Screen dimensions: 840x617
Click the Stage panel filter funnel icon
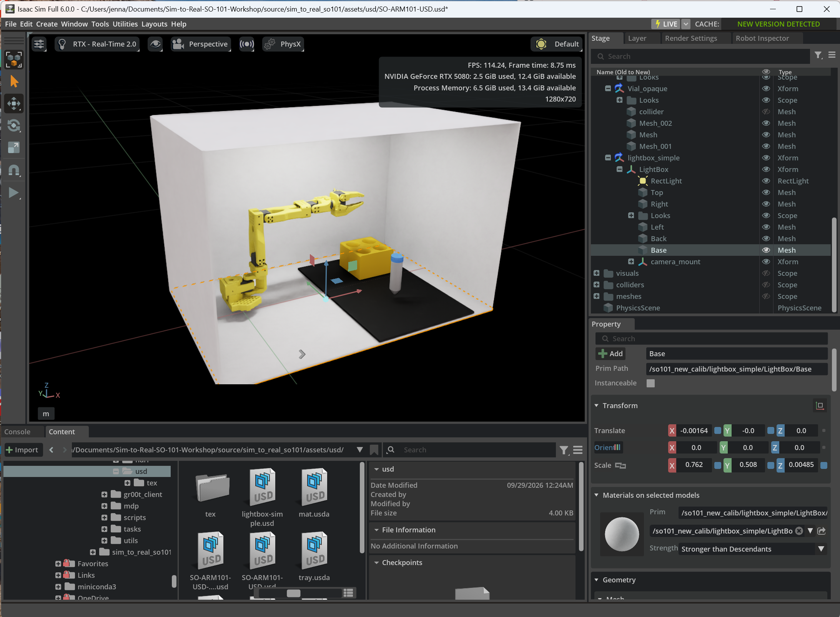(818, 55)
